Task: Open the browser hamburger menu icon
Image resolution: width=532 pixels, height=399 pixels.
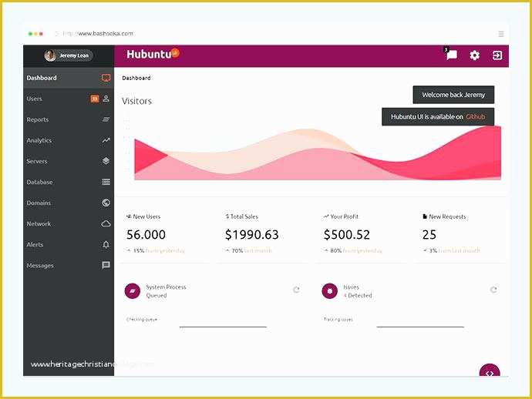Action: pyautogui.click(x=501, y=34)
